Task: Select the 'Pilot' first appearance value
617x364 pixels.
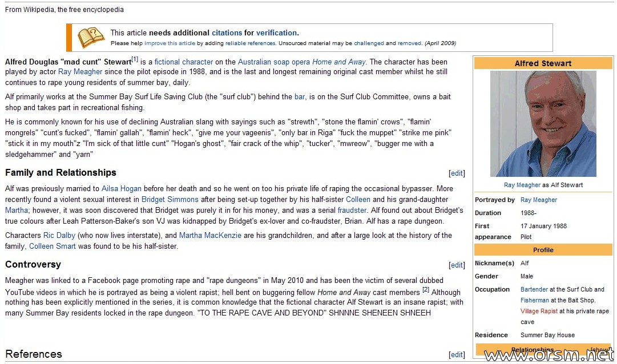Action: 526,237
